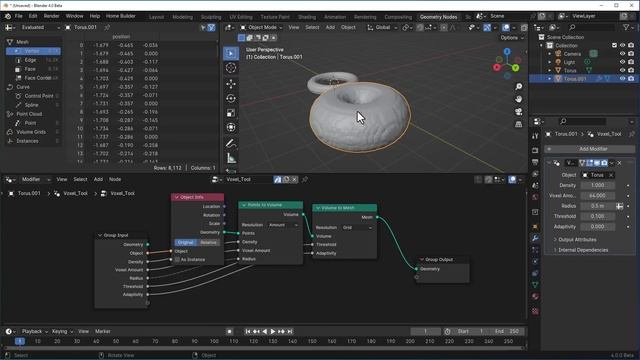Click the zoom magnifier viewport gizmo
This screenshot has width=640, height=360.
point(518,87)
